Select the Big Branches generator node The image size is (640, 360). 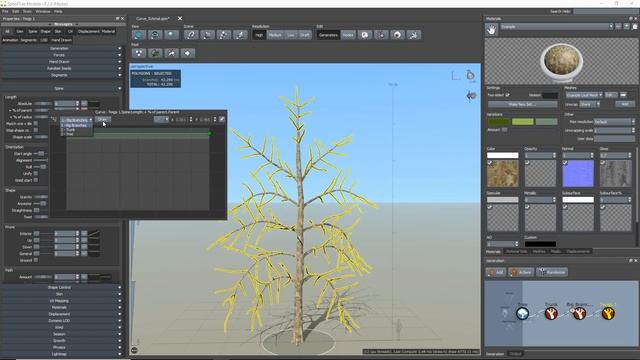click(579, 313)
